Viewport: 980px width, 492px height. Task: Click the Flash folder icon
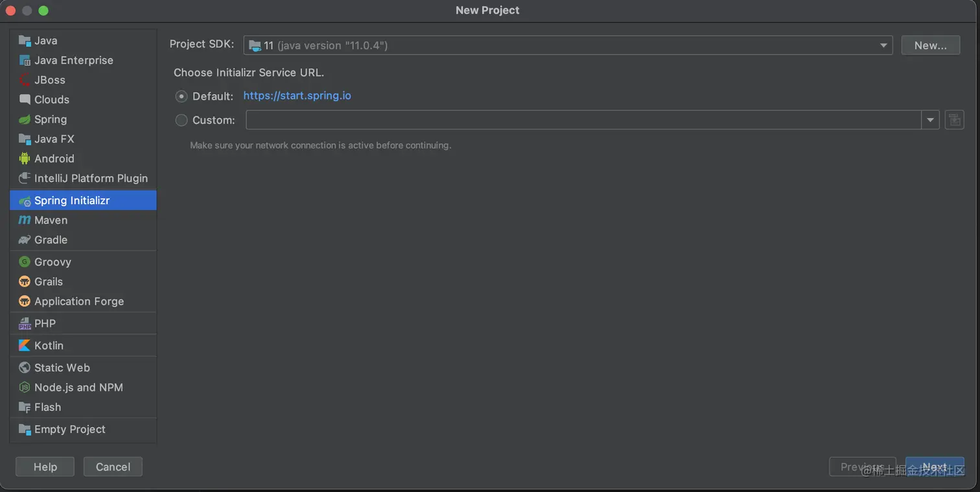(25, 407)
